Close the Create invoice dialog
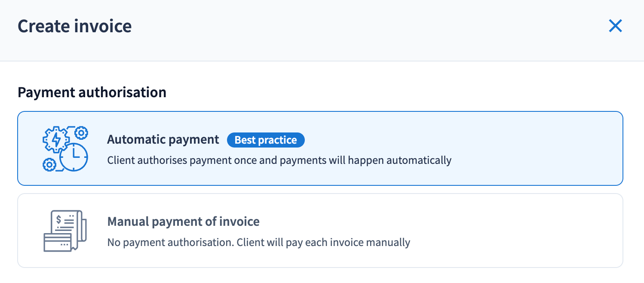 (x=616, y=26)
